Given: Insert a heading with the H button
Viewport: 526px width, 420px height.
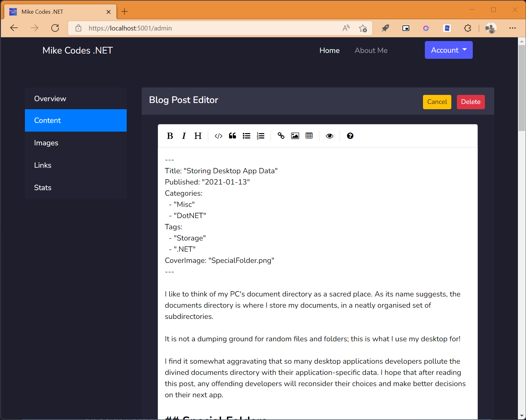Looking at the screenshot, I should (x=198, y=136).
